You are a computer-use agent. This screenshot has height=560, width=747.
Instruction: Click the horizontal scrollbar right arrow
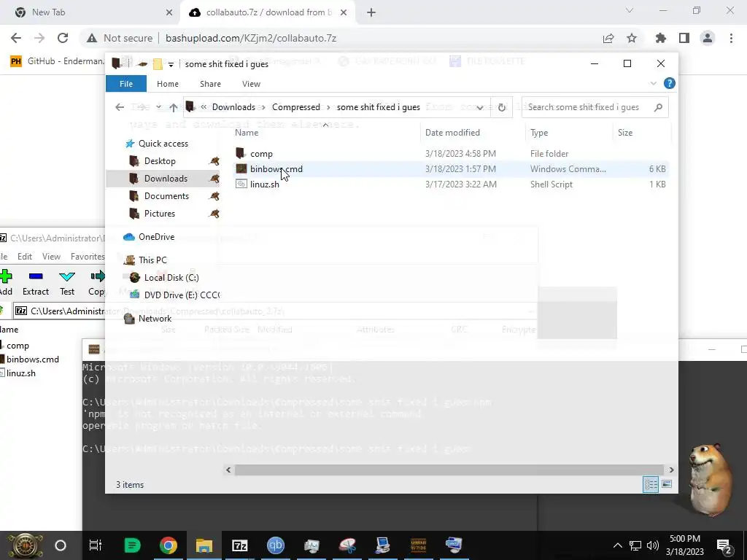point(671,470)
